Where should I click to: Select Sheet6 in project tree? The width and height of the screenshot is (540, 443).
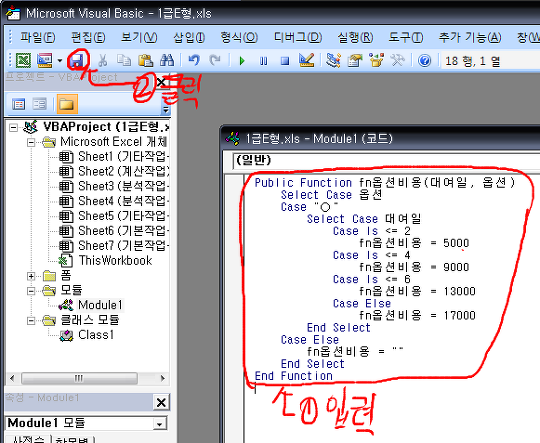pyautogui.click(x=114, y=231)
